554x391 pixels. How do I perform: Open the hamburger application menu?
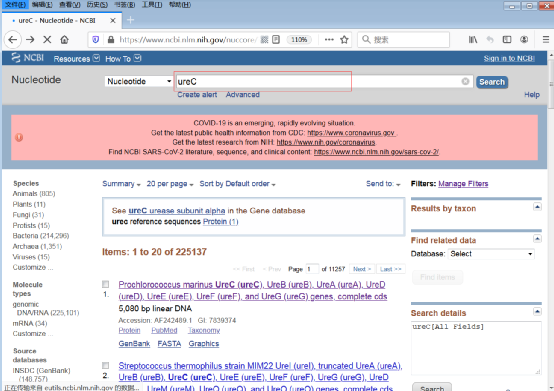(x=546, y=40)
